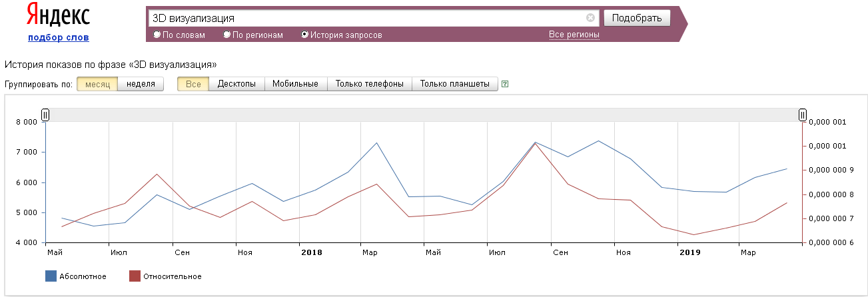Filter by «Только планшеты»

point(454,84)
